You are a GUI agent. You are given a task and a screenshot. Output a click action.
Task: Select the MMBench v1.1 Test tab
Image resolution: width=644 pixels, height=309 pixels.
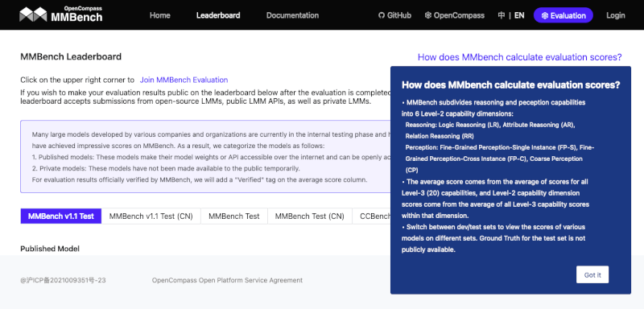click(61, 216)
